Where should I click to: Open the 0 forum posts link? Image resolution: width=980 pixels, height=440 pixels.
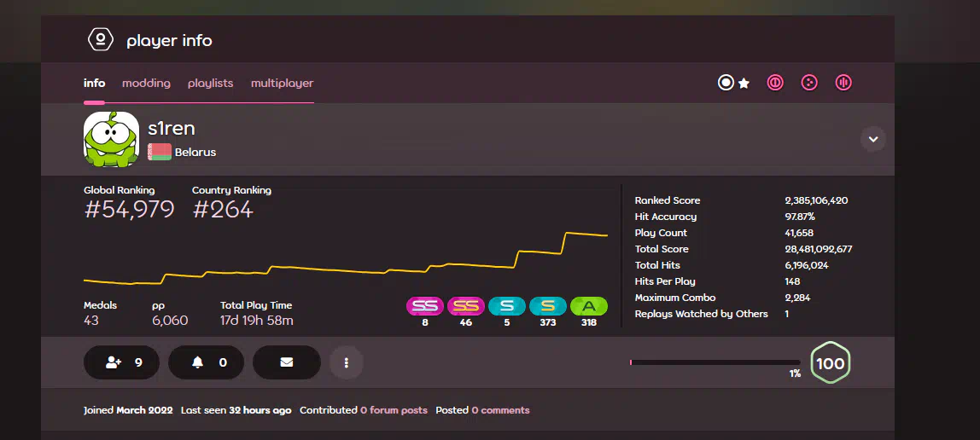(394, 410)
